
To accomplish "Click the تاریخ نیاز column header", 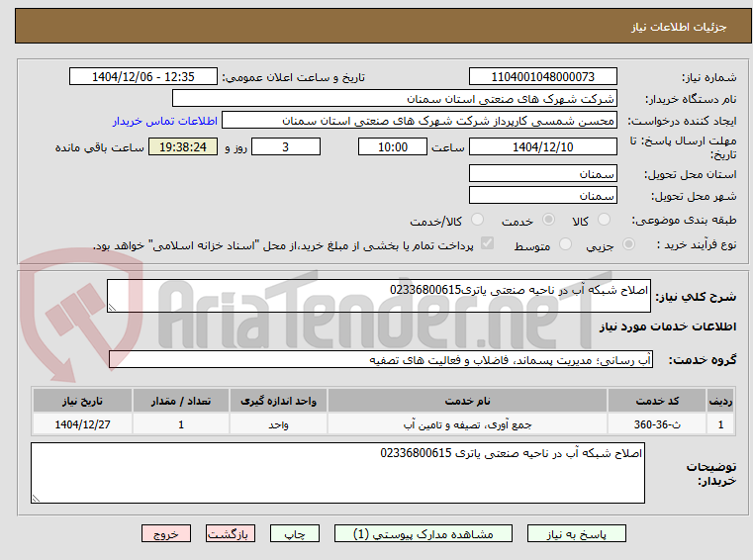I will (x=82, y=401).
